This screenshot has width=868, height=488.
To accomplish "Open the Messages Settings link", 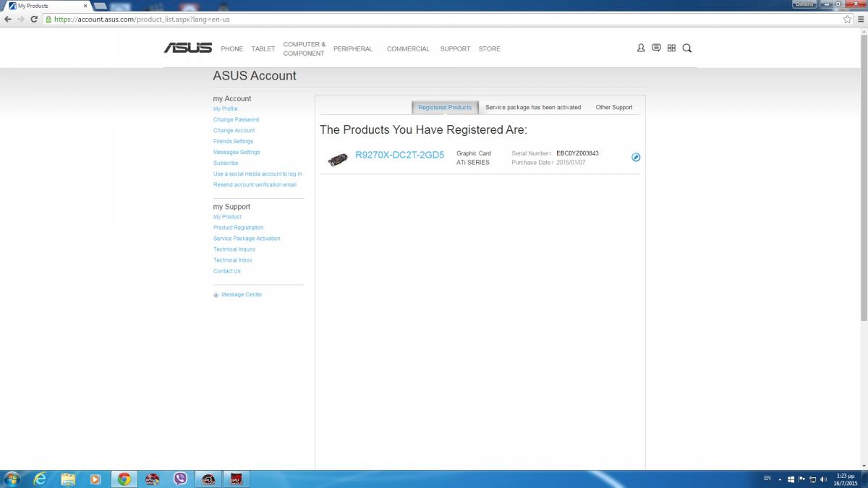I will pos(237,153).
